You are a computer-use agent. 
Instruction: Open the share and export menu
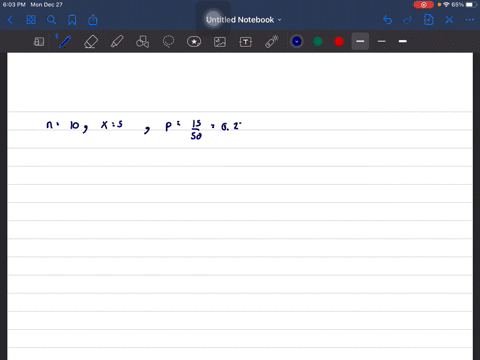pos(93,20)
